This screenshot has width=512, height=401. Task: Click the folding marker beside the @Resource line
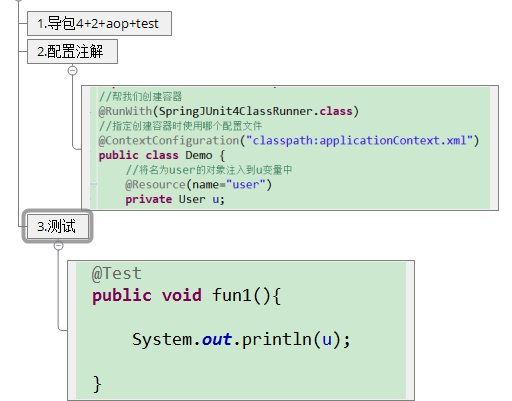coord(94,184)
